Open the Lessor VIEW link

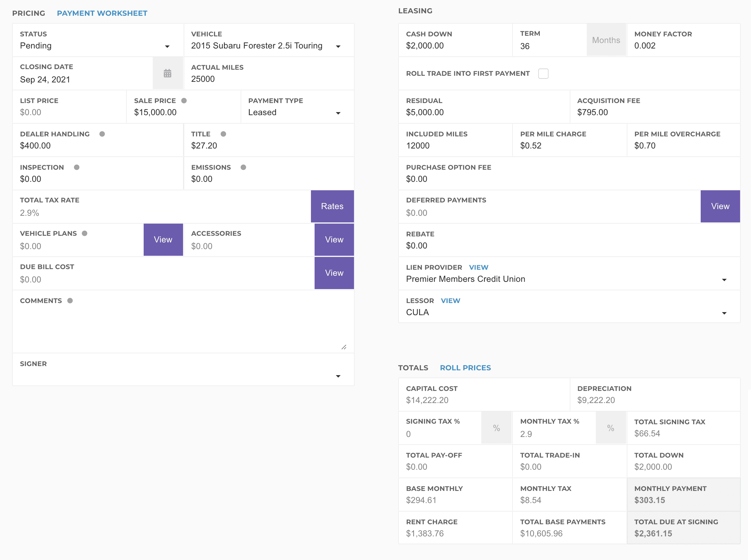click(450, 301)
